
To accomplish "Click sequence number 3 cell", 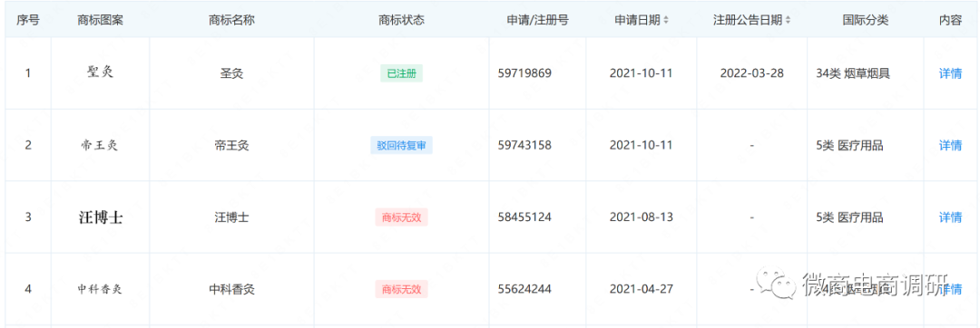I will [x=27, y=217].
